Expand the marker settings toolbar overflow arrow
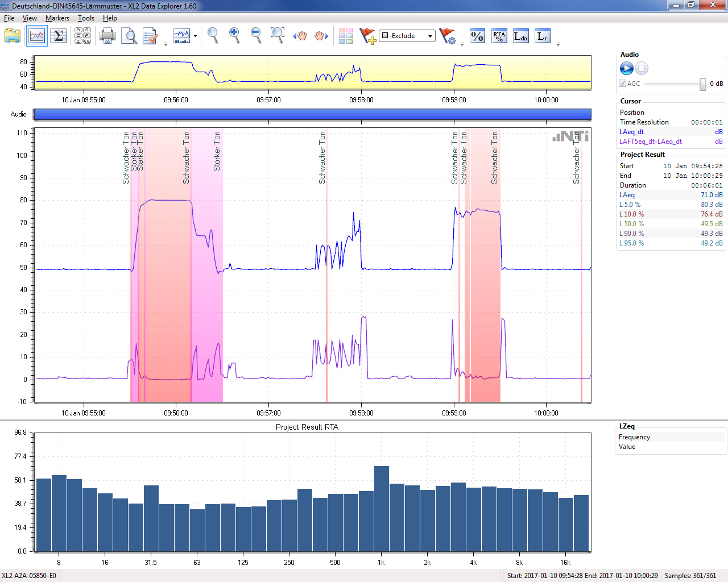The width and height of the screenshot is (728, 582). click(462, 44)
